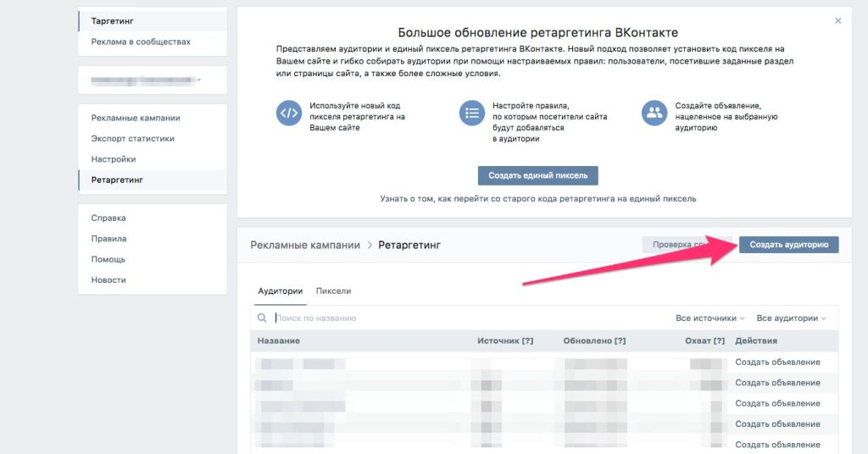868x454 pixels.
Task: Expand the Все источники filter
Action: (x=710, y=318)
